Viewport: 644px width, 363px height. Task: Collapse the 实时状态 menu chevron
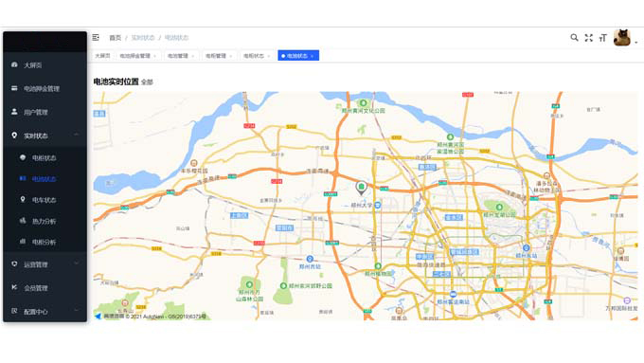click(77, 135)
